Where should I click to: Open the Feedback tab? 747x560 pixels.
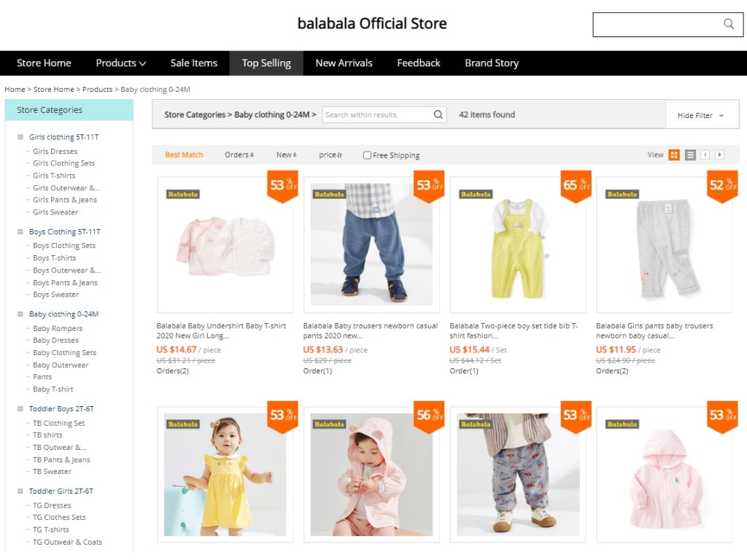419,63
